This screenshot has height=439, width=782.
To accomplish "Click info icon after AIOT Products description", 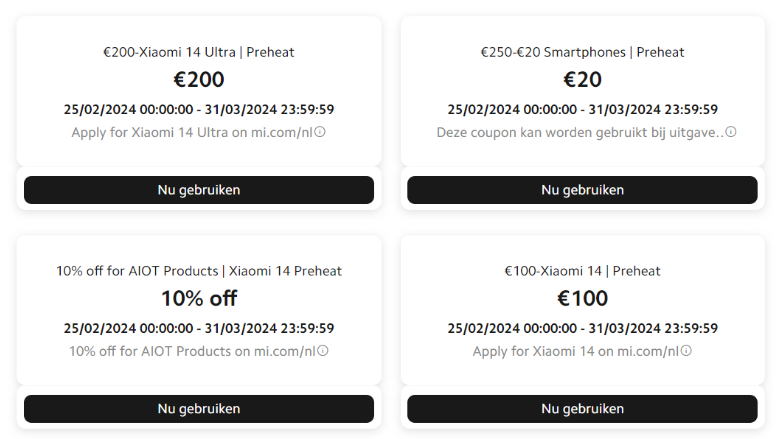I will coord(323,351).
